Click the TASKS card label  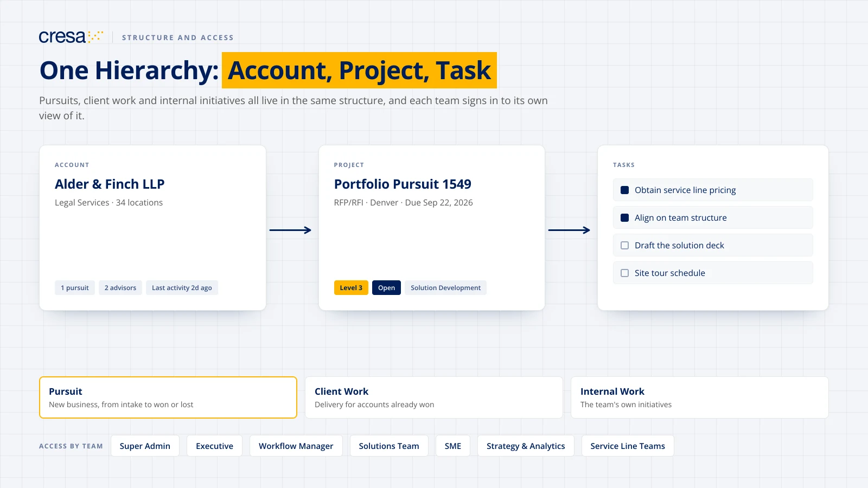[x=624, y=165]
